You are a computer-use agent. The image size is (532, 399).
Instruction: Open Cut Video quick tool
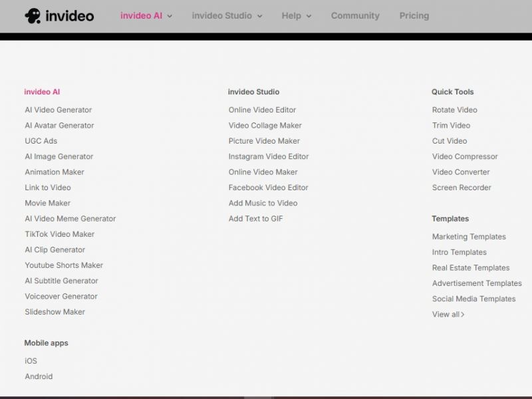450,141
